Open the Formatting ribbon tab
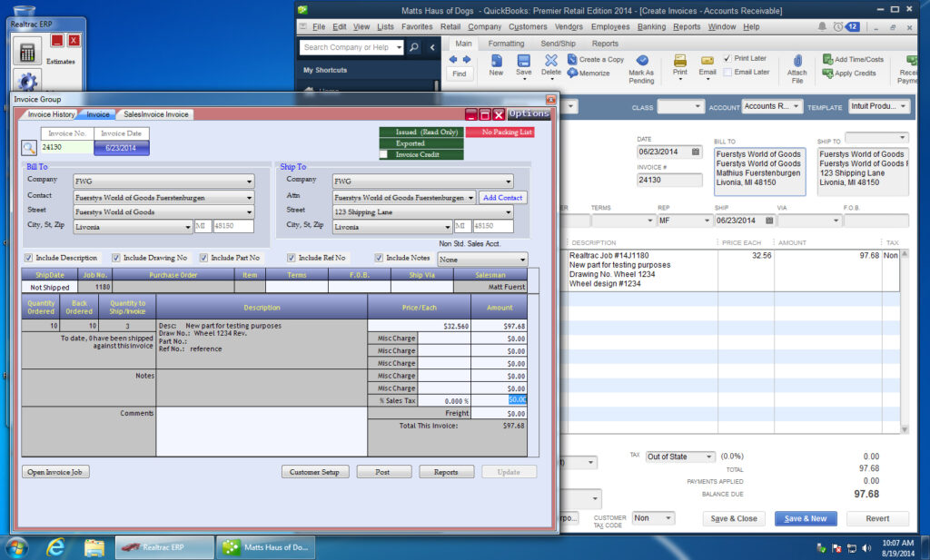The width and height of the screenshot is (930, 560). 506,44
